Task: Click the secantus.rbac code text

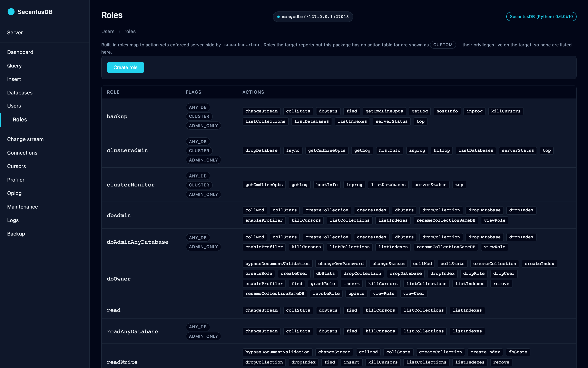Action: (x=241, y=45)
